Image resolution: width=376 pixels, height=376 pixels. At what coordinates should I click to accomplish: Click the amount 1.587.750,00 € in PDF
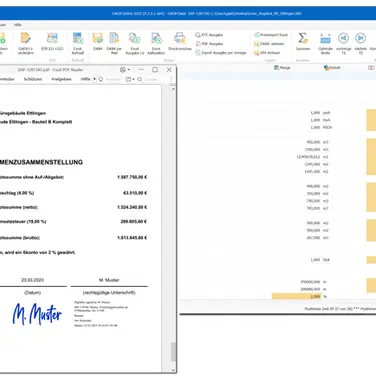pyautogui.click(x=132, y=177)
